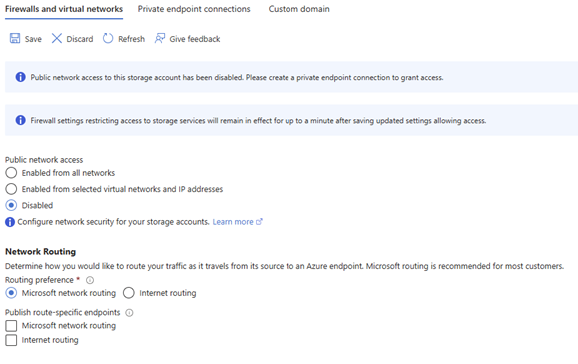Select Enabled from all networks option
This screenshot has height=364, width=578.
click(11, 173)
